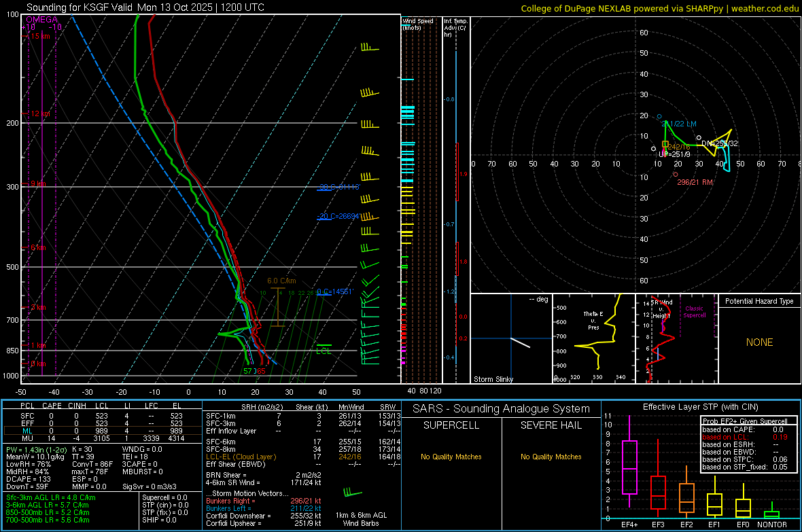
Task: Click the -20 C=26694' level label
Action: pyautogui.click(x=338, y=216)
